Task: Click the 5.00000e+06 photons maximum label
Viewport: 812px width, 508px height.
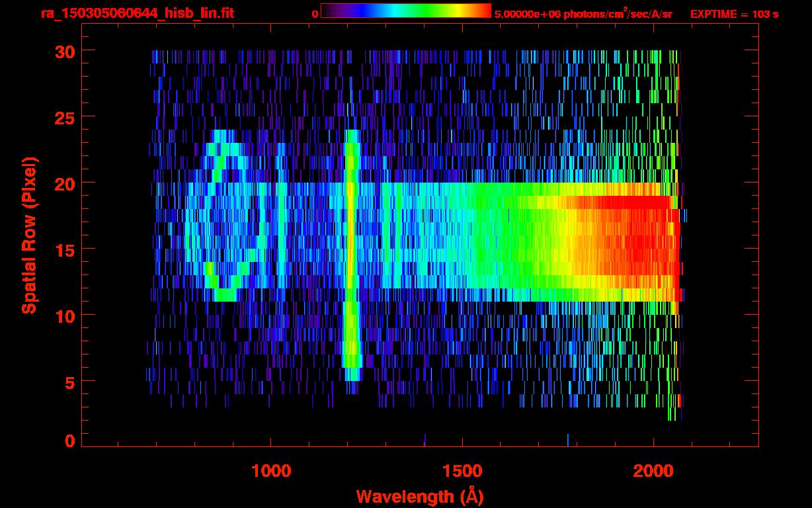Action: pos(583,13)
